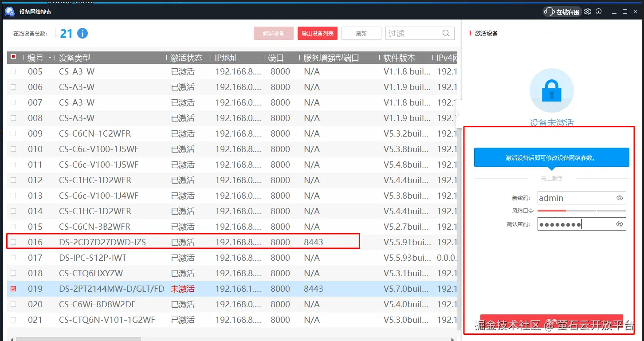Sort by the IP地址 column header
644x341 pixels.
pyautogui.click(x=227, y=58)
